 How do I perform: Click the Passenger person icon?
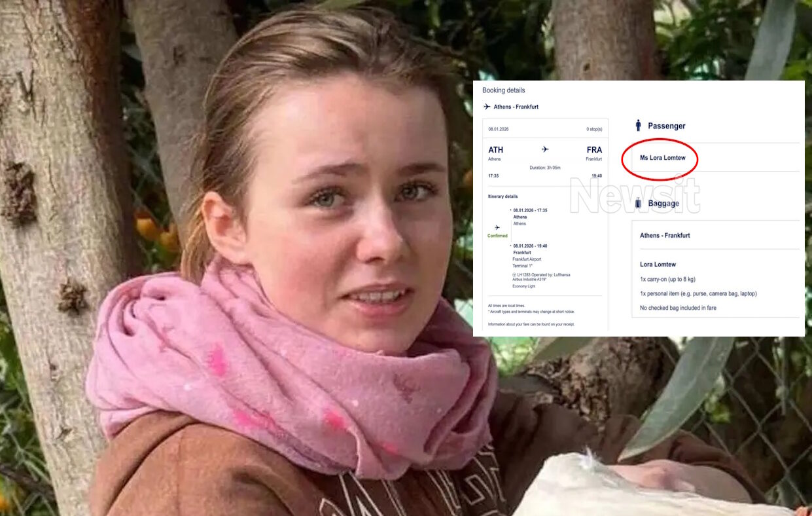point(639,125)
